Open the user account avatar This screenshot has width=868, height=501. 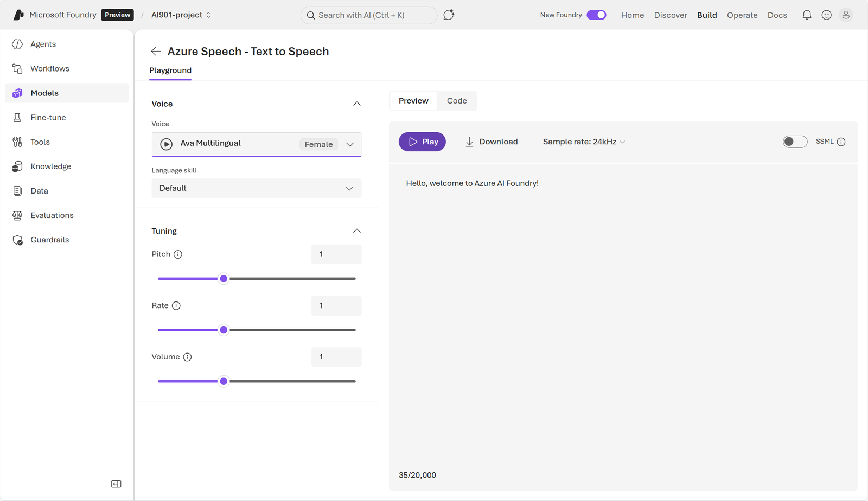846,15
